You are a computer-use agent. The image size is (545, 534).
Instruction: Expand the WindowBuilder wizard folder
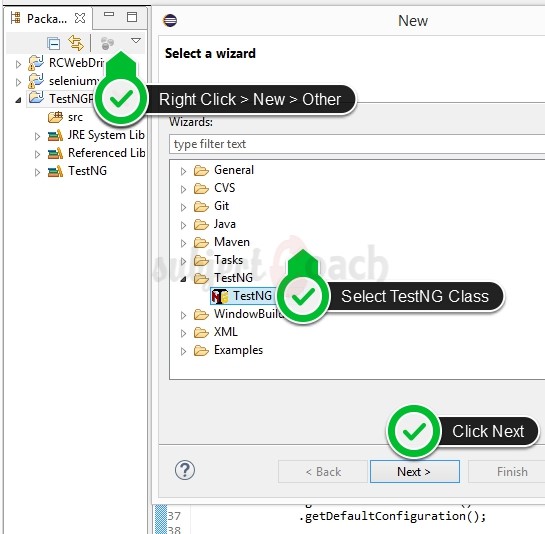pyautogui.click(x=183, y=315)
